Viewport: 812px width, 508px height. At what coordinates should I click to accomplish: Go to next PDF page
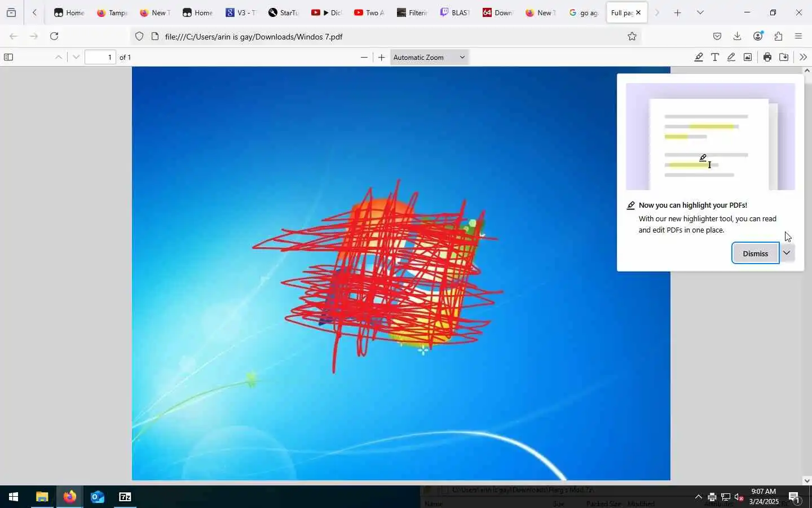(x=76, y=57)
